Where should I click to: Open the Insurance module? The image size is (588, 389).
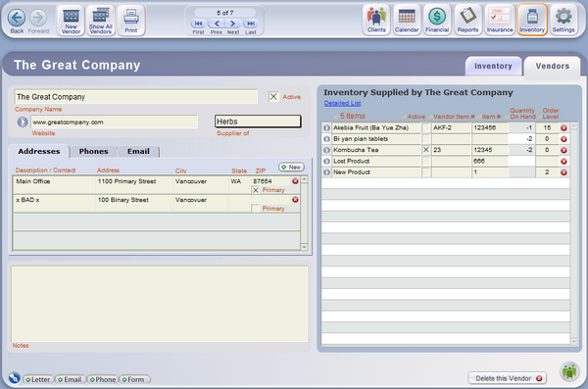coord(500,20)
